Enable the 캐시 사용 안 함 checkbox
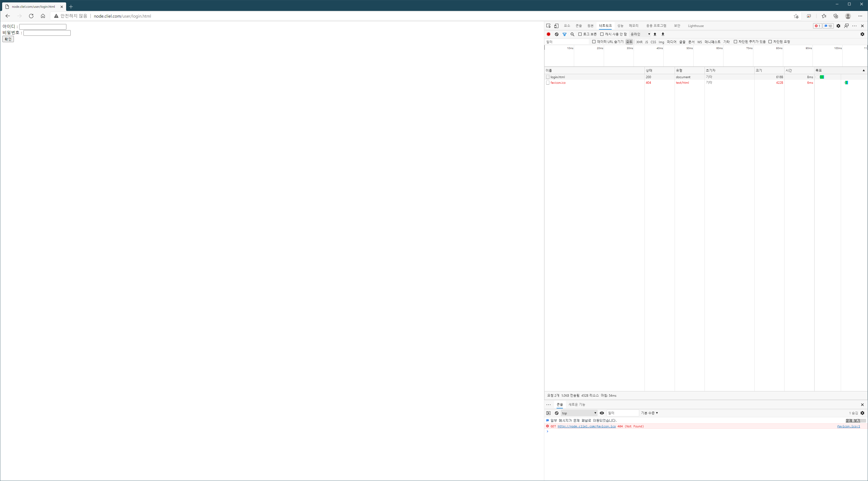This screenshot has width=868, height=481. (x=602, y=34)
